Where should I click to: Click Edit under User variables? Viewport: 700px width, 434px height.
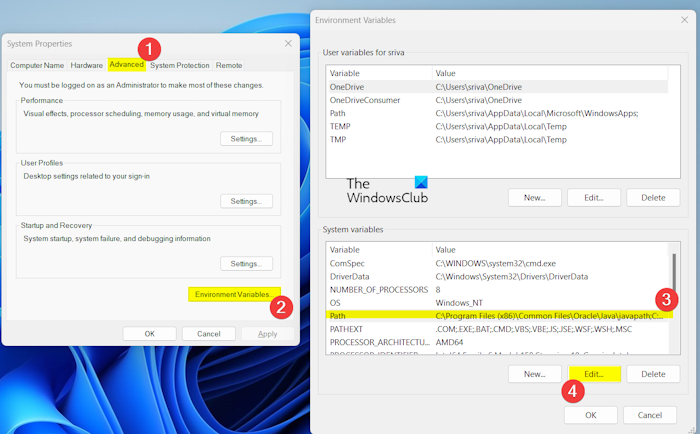[594, 198]
